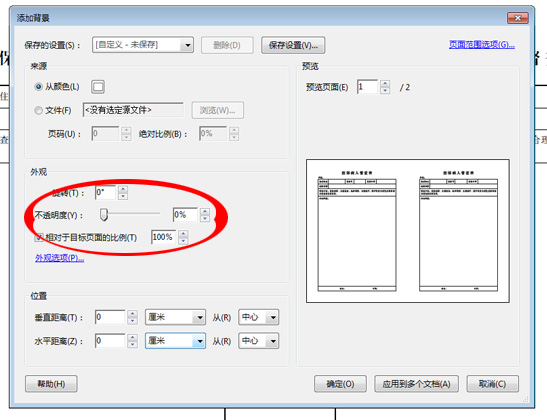
Task: Select the 从颜色(L) radio button
Action: (38, 87)
